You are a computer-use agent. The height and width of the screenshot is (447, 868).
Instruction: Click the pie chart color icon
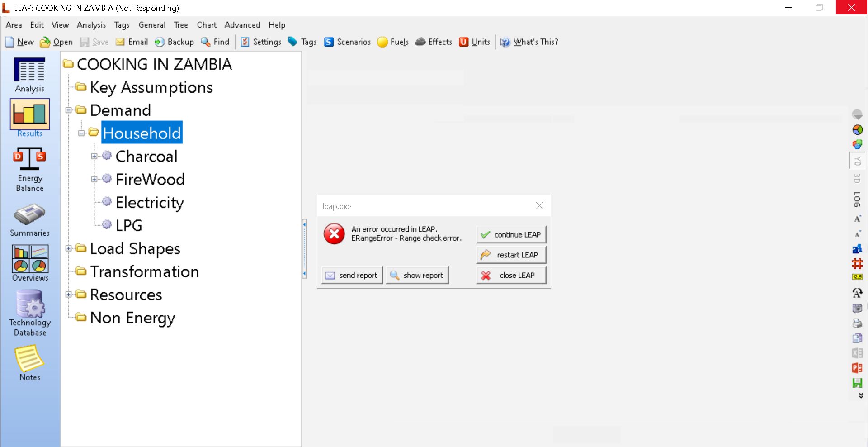[x=857, y=130]
